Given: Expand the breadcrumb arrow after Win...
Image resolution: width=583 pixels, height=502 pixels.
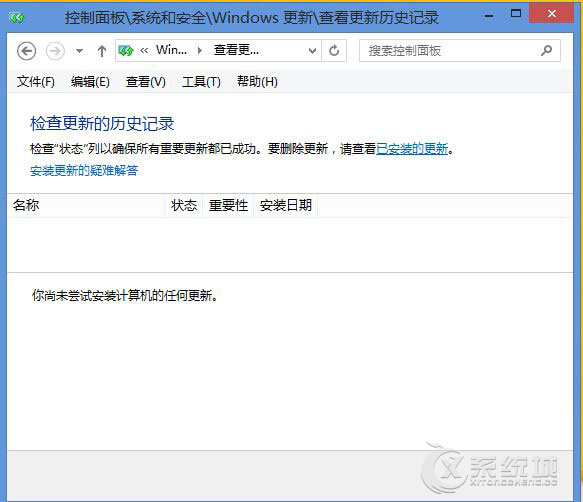Looking at the screenshot, I should click(x=200, y=51).
